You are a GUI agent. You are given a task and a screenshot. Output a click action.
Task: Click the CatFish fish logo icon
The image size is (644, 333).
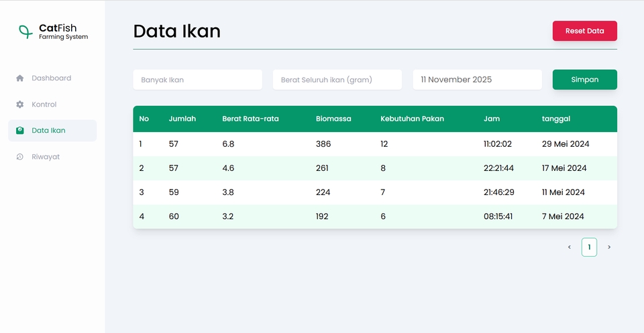[25, 31]
